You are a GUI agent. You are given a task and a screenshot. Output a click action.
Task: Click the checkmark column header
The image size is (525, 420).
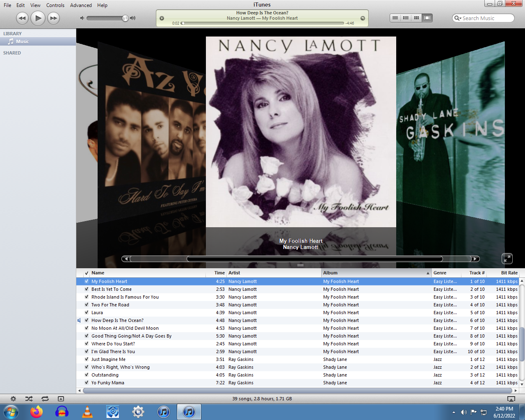coord(87,273)
